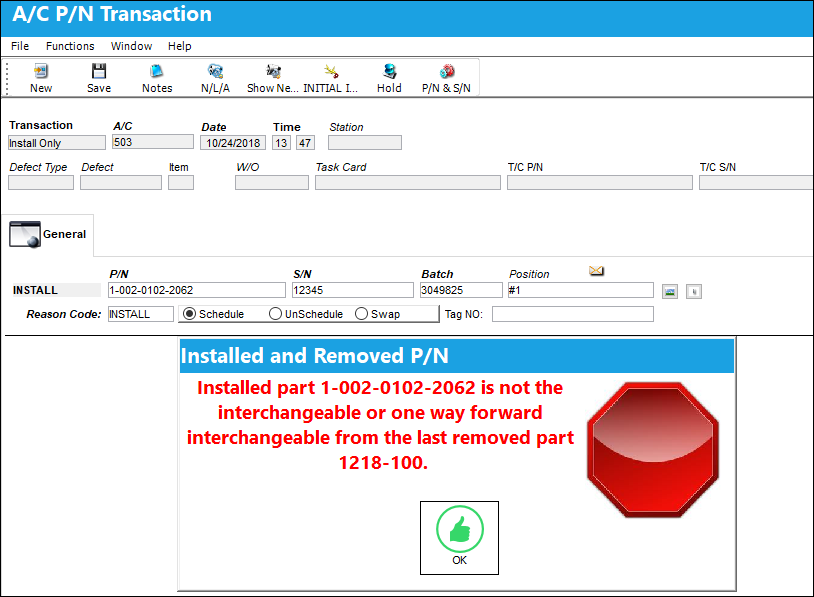Click the Defect Type field
The height and width of the screenshot is (597, 814).
(x=41, y=183)
